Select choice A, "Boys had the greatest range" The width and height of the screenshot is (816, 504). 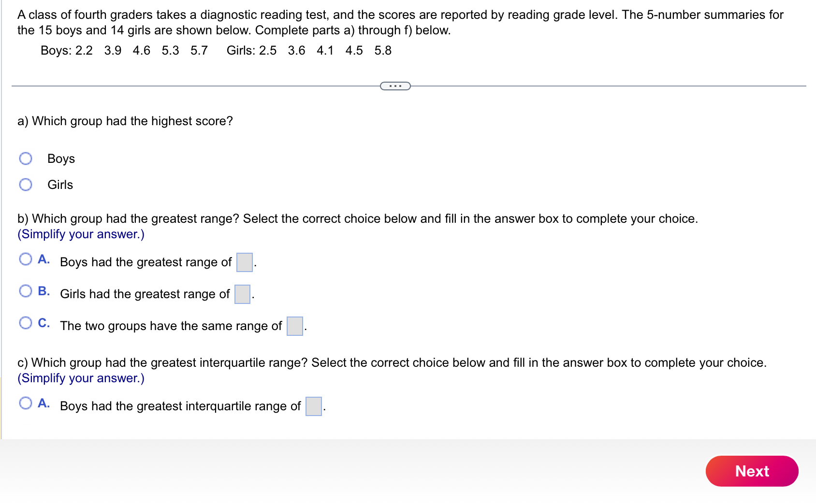tap(26, 259)
